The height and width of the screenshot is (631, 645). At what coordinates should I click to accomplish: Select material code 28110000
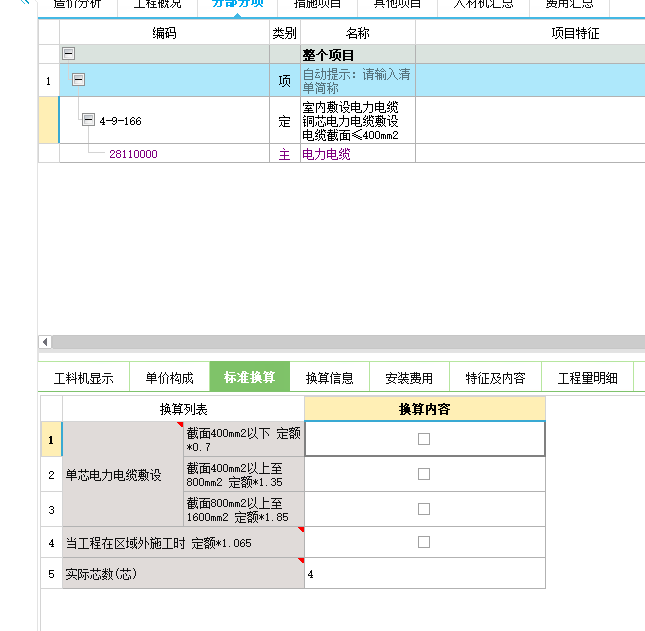133,154
